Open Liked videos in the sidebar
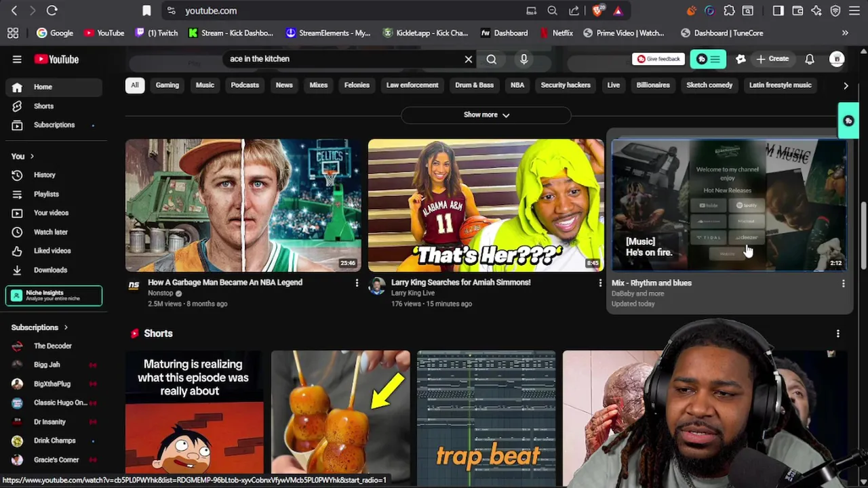 (54, 251)
